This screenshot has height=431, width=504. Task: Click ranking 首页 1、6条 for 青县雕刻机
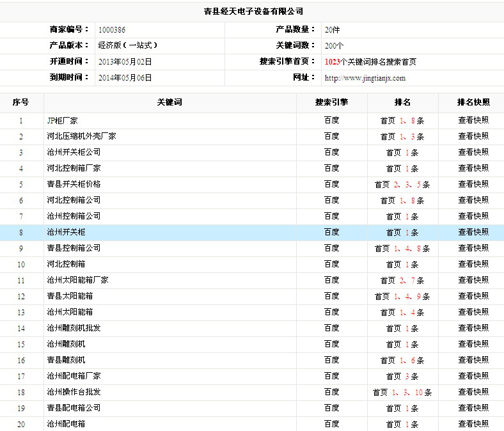[402, 360]
